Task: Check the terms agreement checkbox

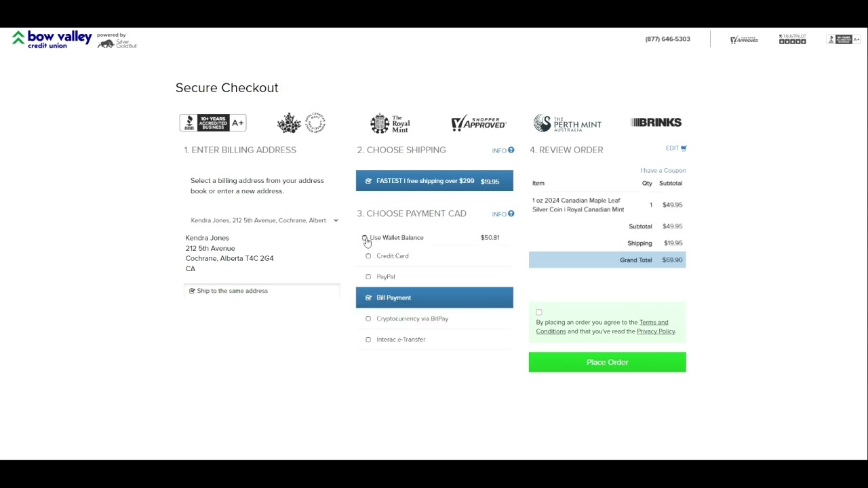Action: tap(539, 312)
